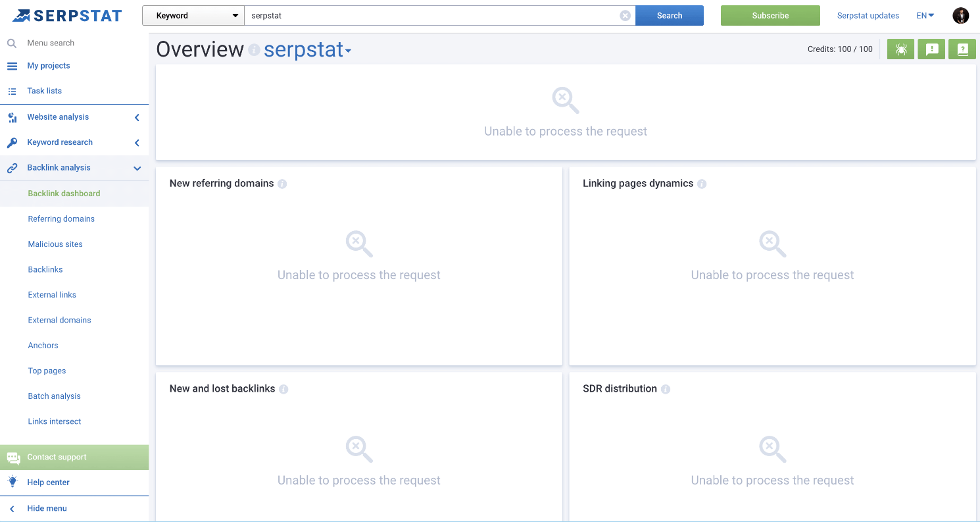
Task: Click the Contact support chat icon
Action: pyautogui.click(x=13, y=457)
